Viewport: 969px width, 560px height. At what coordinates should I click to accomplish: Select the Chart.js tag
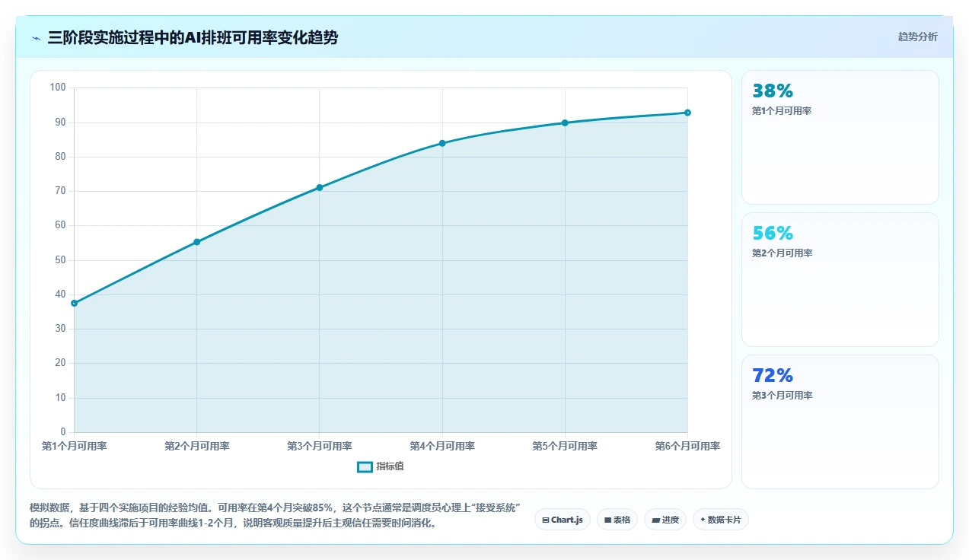(562, 520)
